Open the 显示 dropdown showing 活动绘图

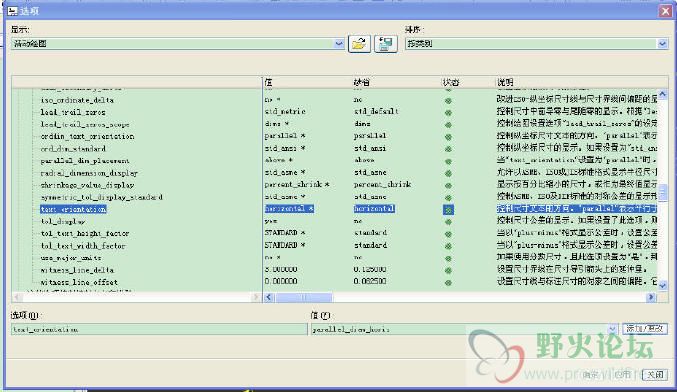pos(177,44)
